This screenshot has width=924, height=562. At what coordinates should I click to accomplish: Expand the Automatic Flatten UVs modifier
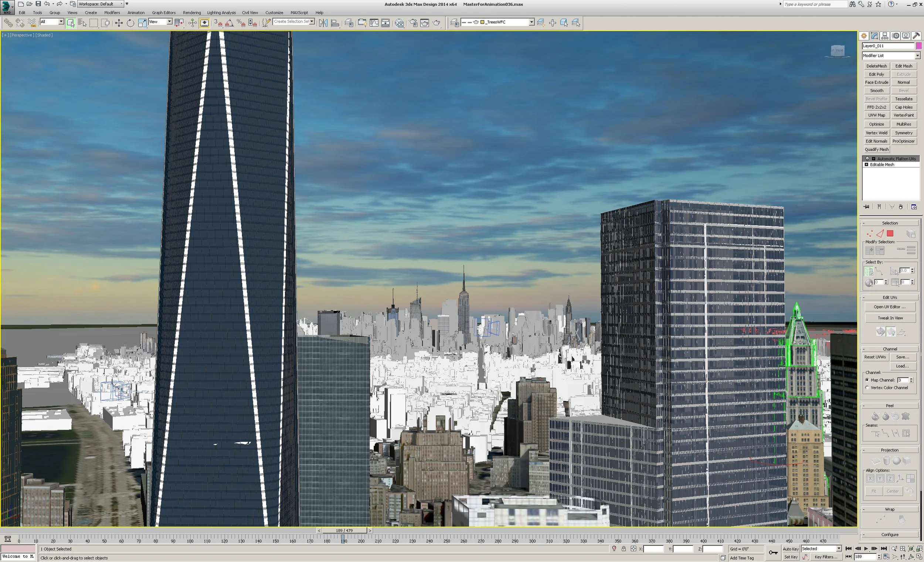point(873,159)
